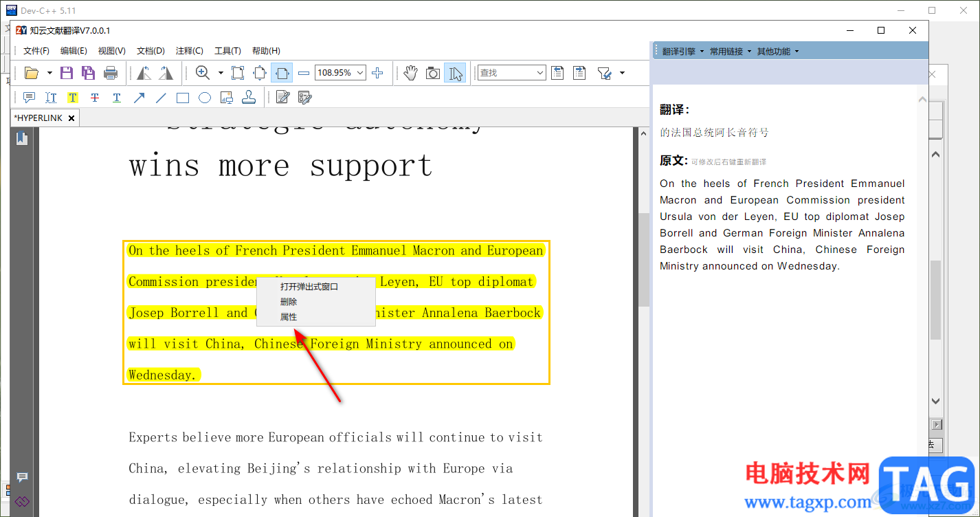Screen dimensions: 980x517
Task: Click the annotation list with pencil icon
Action: point(304,98)
